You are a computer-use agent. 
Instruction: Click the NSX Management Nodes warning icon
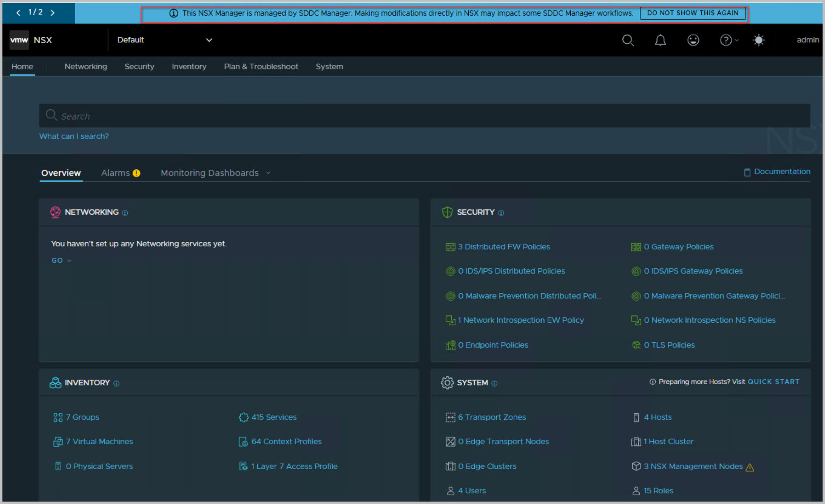(750, 467)
